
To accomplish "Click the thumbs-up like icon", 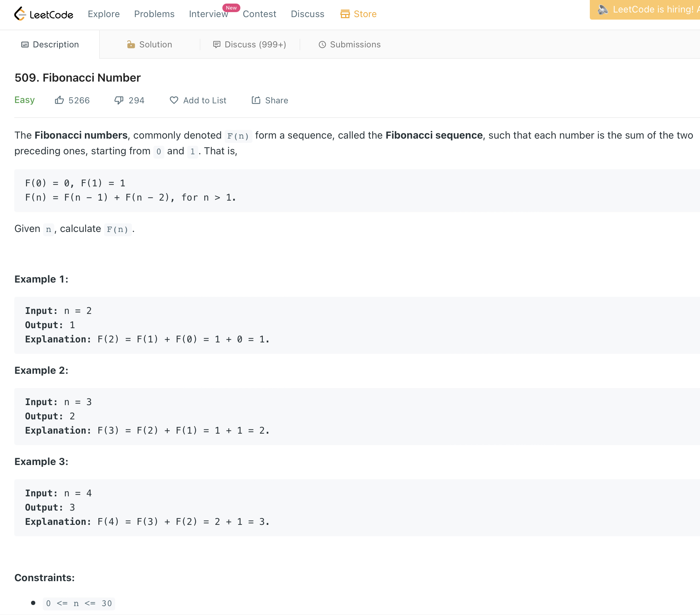I will click(59, 100).
